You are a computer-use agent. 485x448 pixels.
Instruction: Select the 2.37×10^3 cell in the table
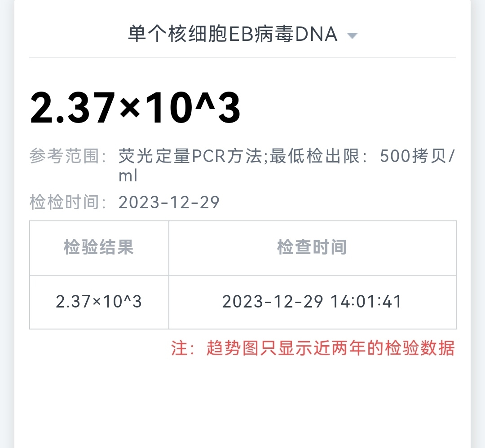click(x=99, y=302)
